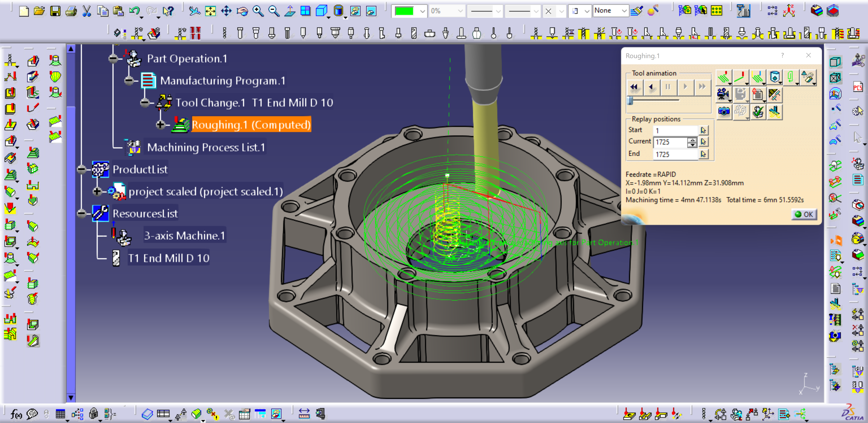Click the Zoom In magnifier icon
This screenshot has width=868, height=423.
pos(258,11)
